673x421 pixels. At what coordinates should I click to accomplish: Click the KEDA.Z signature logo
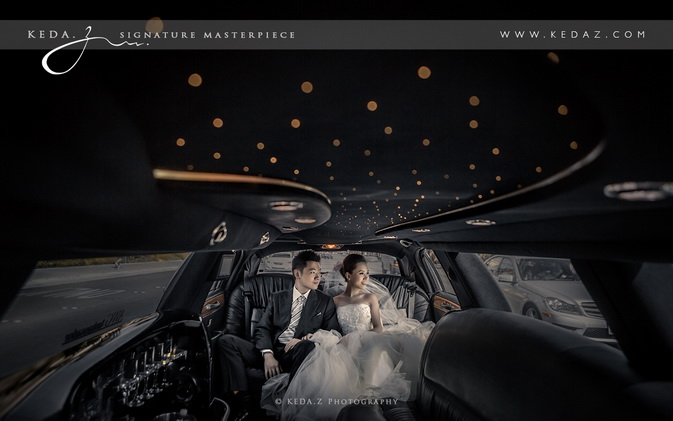click(x=87, y=50)
